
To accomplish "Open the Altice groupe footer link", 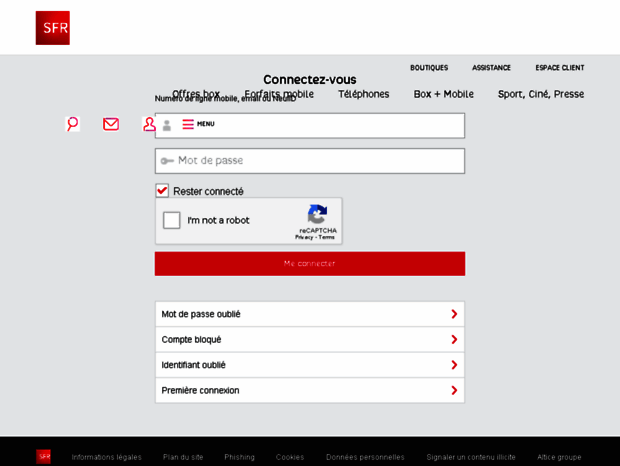I will click(x=559, y=457).
